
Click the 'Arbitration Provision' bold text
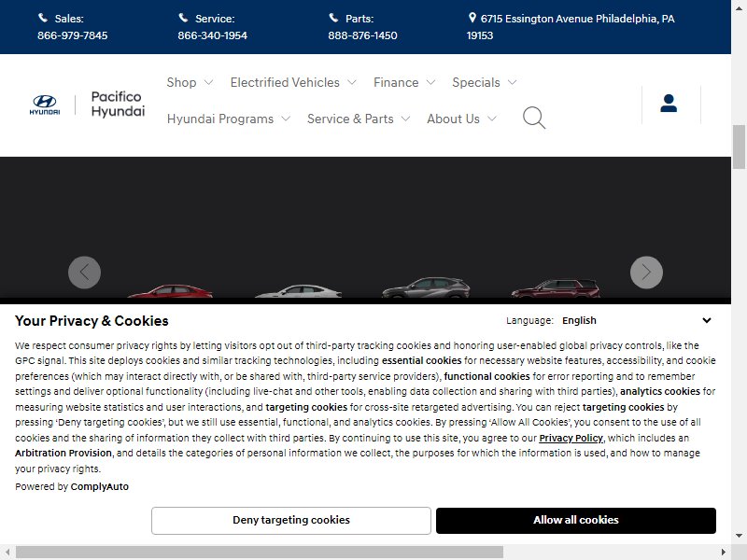[x=63, y=453]
